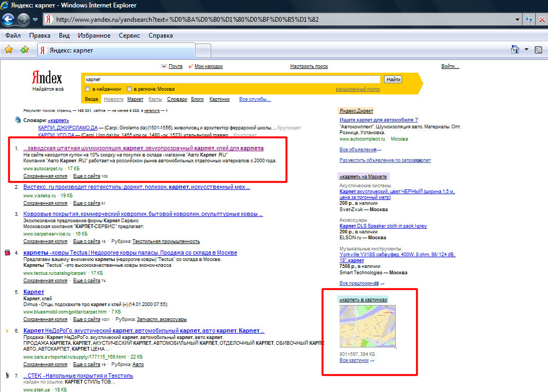
Task: Click the Почта mail envelope icon
Action: (163, 66)
